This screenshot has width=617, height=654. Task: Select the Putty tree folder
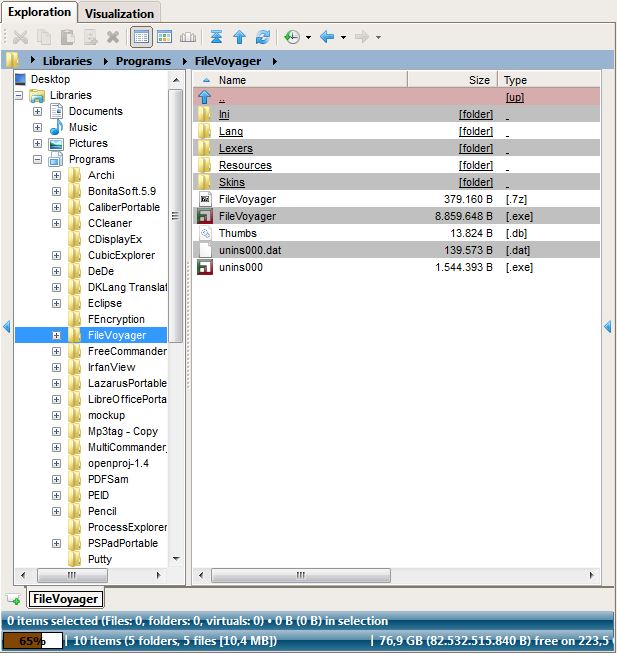[100, 559]
